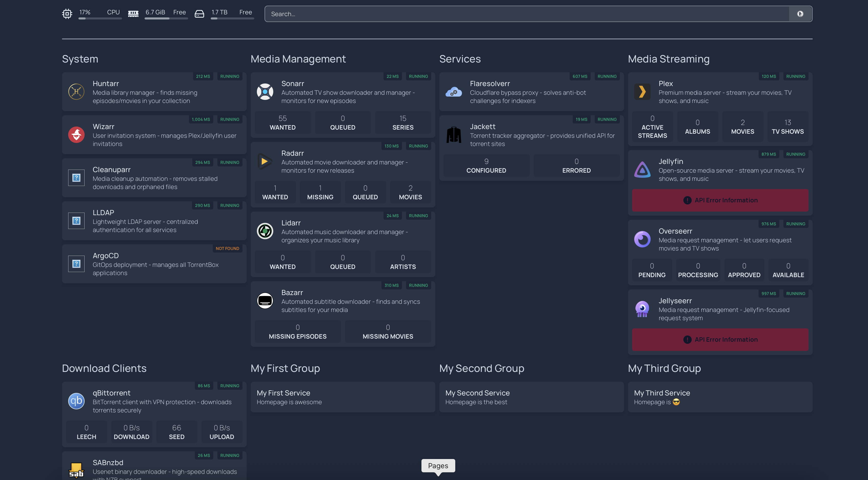Image resolution: width=868 pixels, height=480 pixels.
Task: Click the memory free progress bar
Action: 166,18
